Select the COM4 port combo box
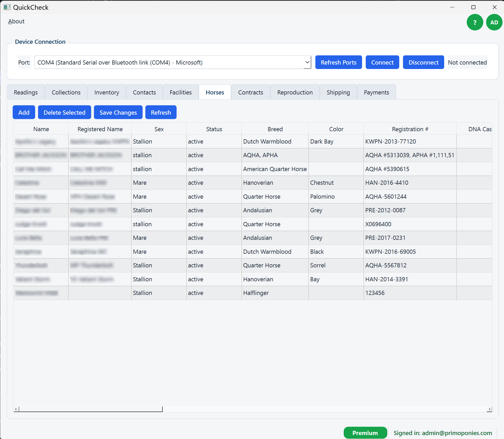504x439 pixels. pos(173,62)
